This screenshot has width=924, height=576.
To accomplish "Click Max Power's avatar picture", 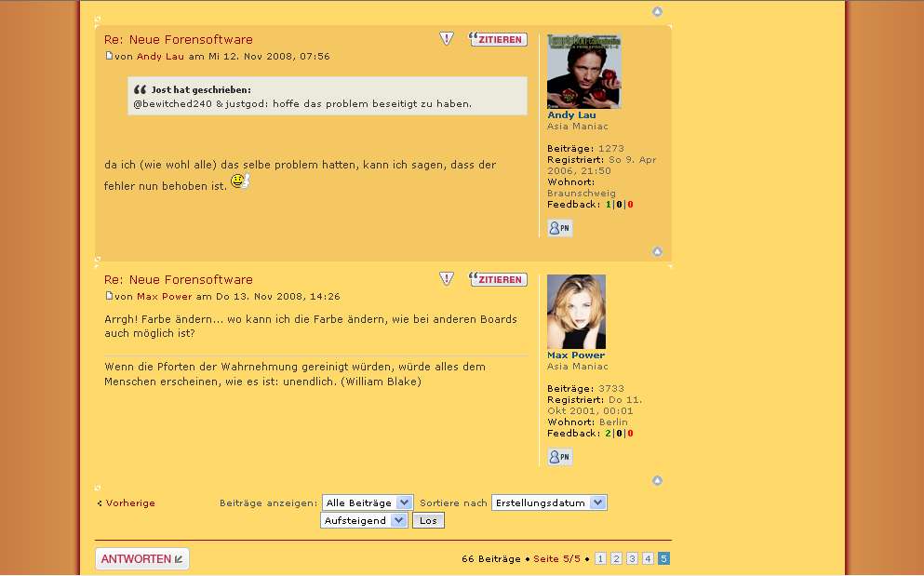I will click(576, 312).
